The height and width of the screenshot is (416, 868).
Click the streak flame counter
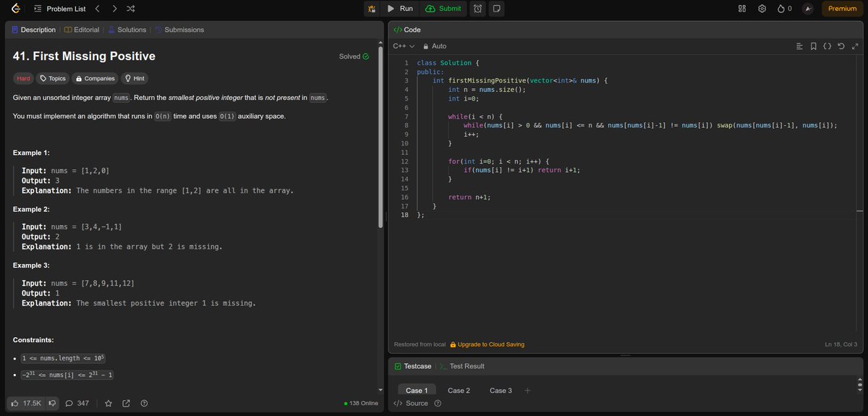[x=785, y=9]
